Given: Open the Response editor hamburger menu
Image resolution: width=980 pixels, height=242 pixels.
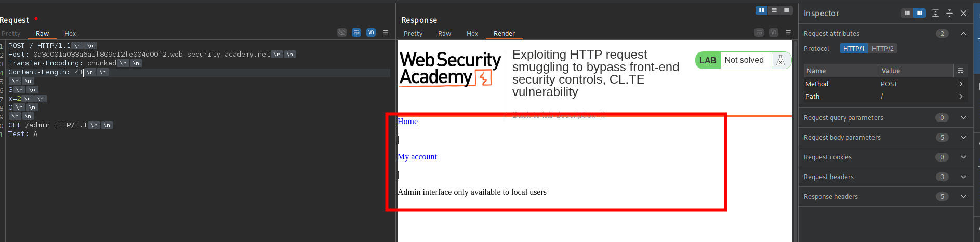Looking at the screenshot, I should point(788,32).
